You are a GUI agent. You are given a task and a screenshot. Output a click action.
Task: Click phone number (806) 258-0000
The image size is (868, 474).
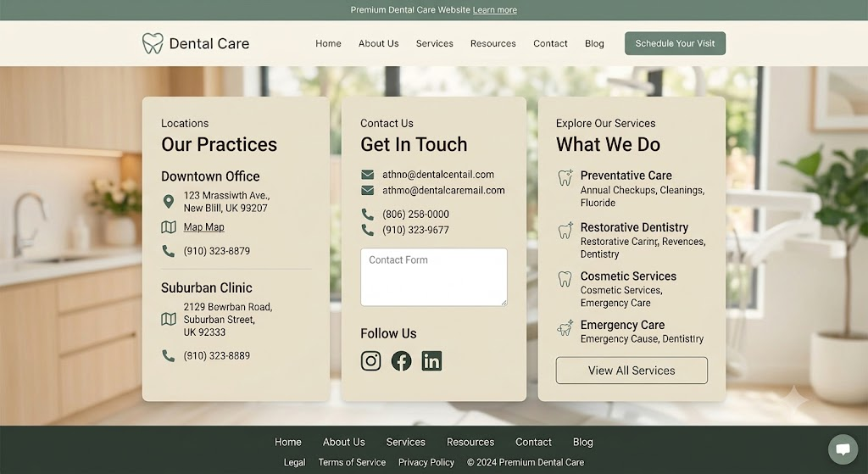415,215
